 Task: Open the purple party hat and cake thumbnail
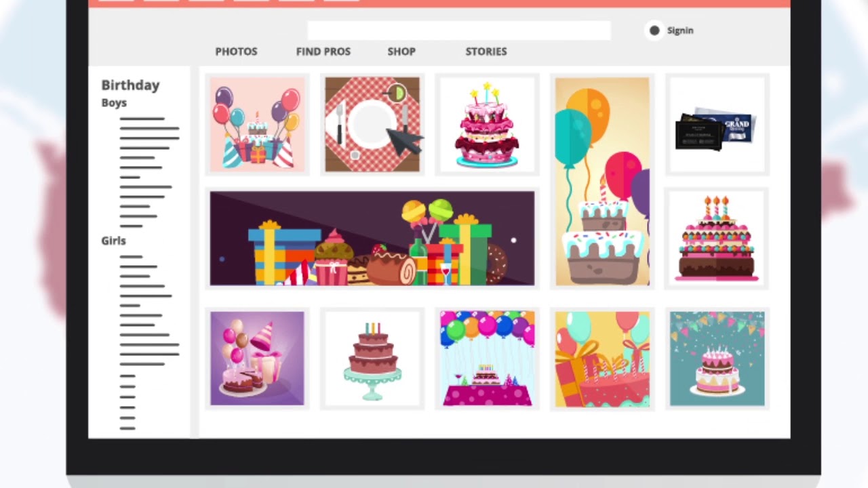tap(257, 359)
